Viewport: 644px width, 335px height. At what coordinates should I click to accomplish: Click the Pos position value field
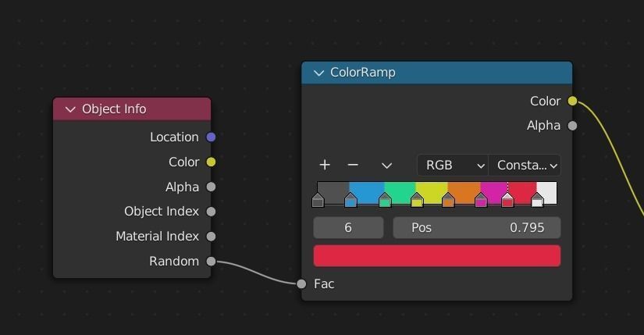click(x=476, y=227)
